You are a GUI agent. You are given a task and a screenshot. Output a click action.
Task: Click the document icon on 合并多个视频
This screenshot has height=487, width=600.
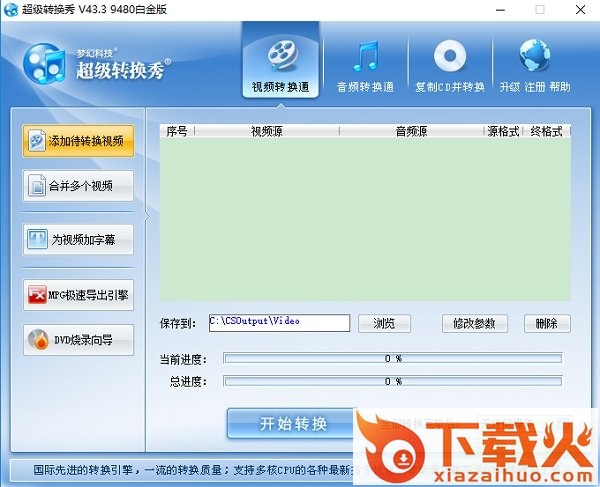click(x=37, y=186)
